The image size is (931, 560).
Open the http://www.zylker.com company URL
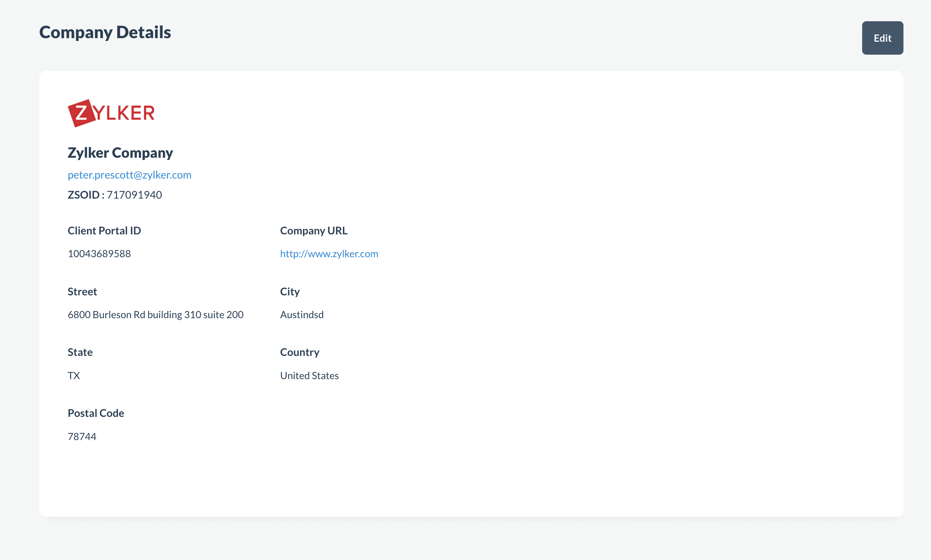329,254
